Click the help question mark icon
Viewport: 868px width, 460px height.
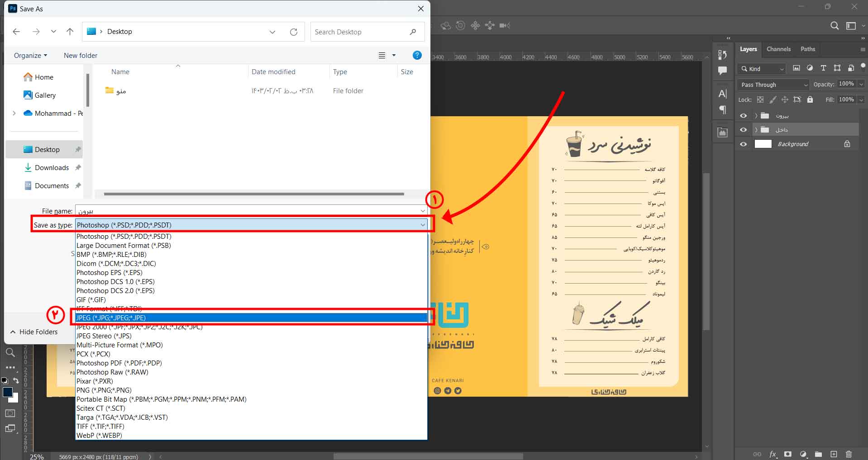pyautogui.click(x=417, y=55)
